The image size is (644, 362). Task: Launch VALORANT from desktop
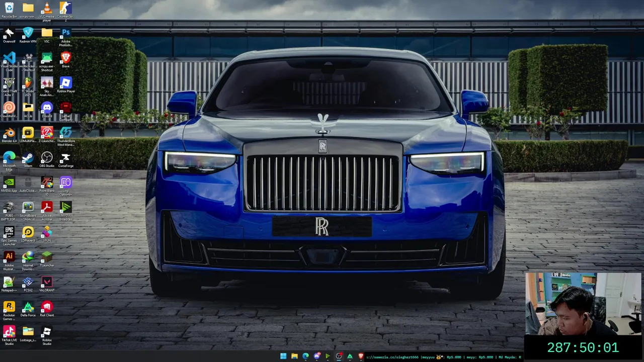(47, 284)
